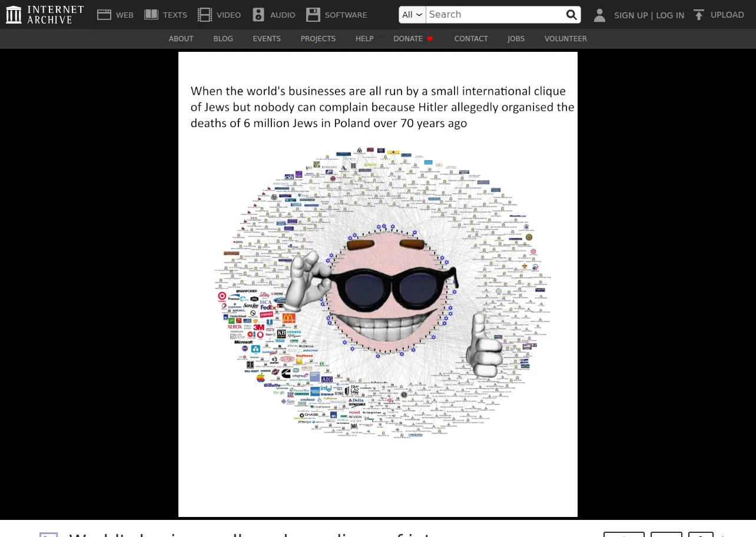Viewport: 756px width, 537px height.
Task: Open the Help menu item
Action: [364, 39]
